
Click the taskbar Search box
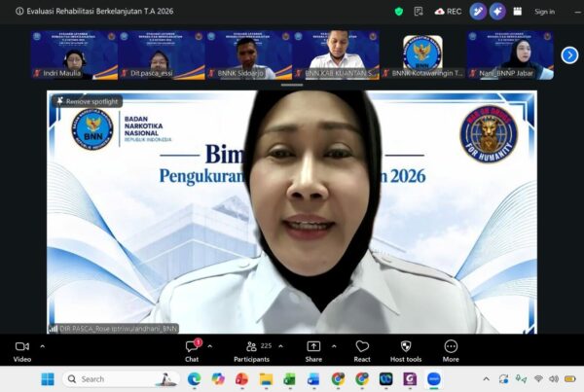coord(121,379)
